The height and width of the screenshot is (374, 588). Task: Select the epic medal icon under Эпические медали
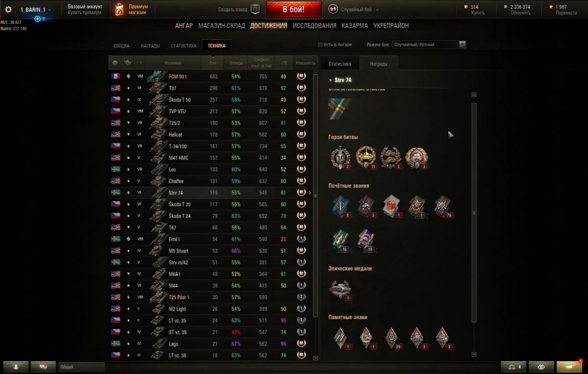tap(340, 290)
